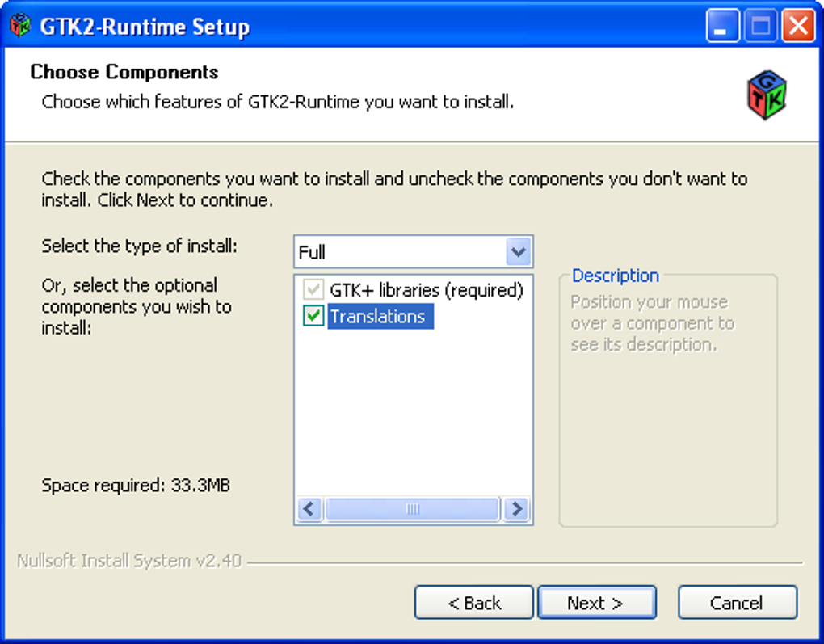Viewport: 824px width, 644px height.
Task: Click the horizontal scrollbar thumb in the components list
Action: 412,509
